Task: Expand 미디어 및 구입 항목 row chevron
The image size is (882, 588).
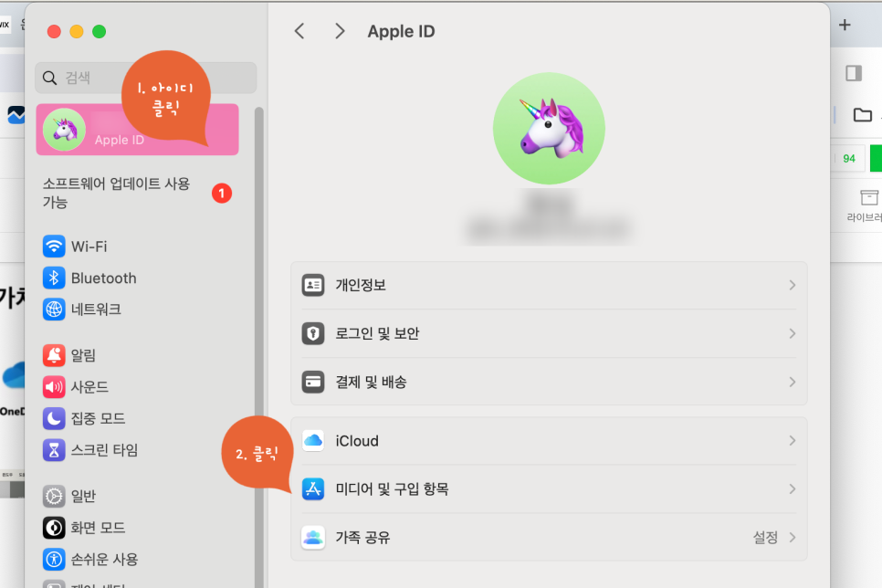Action: point(792,489)
